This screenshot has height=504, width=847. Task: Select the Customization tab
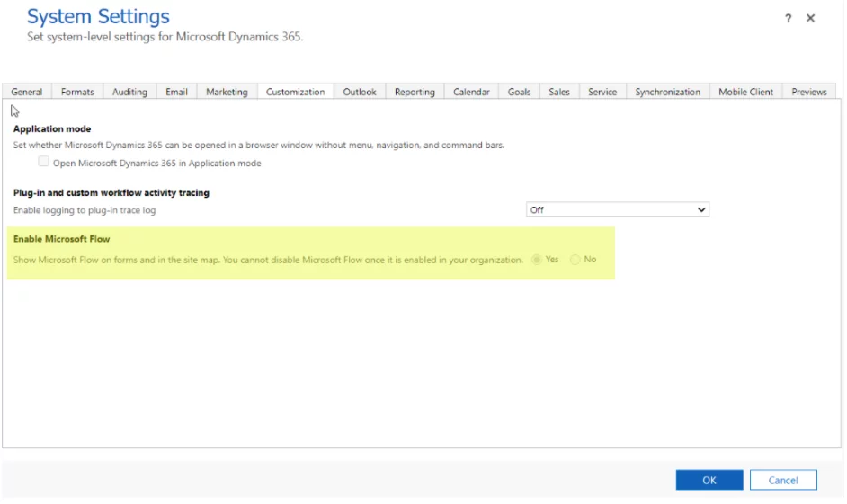(296, 92)
